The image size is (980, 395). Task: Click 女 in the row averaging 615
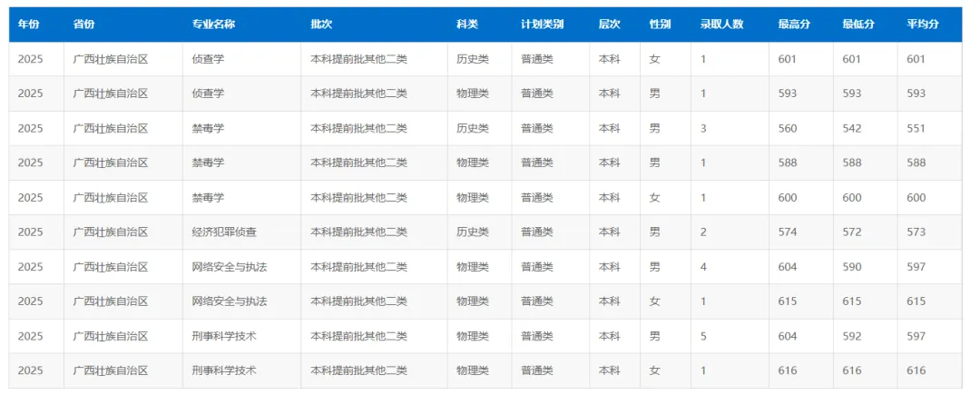(654, 301)
